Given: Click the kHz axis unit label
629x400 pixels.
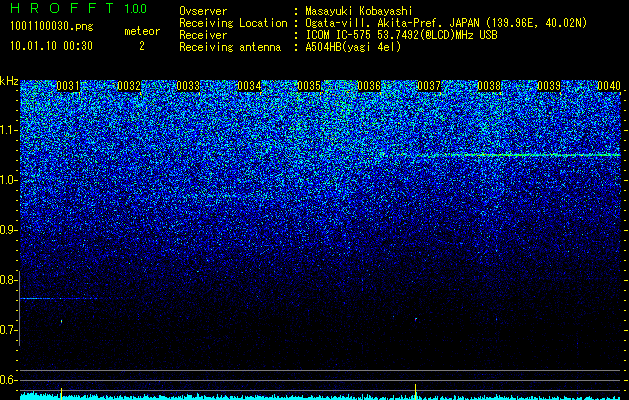Looking at the screenshot, I should click(9, 81).
